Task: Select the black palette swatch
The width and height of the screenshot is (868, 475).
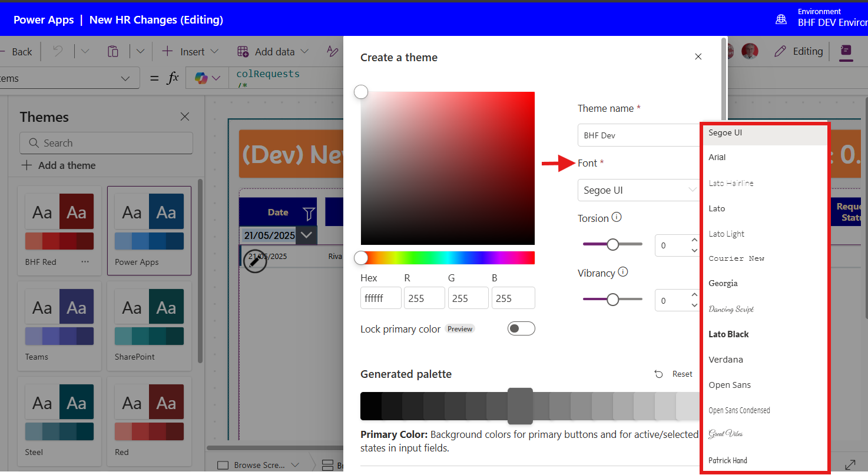Action: tap(371, 406)
